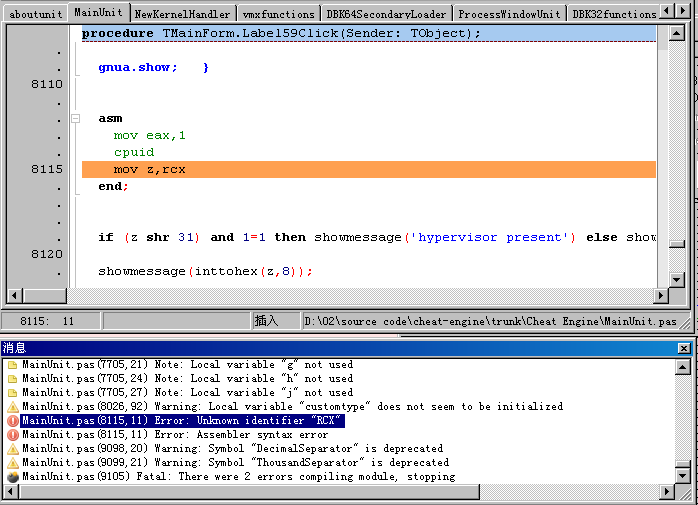Screen dimensions: 698x505
Task: Click warning icon for DecimalSeparator message
Action: point(13,449)
